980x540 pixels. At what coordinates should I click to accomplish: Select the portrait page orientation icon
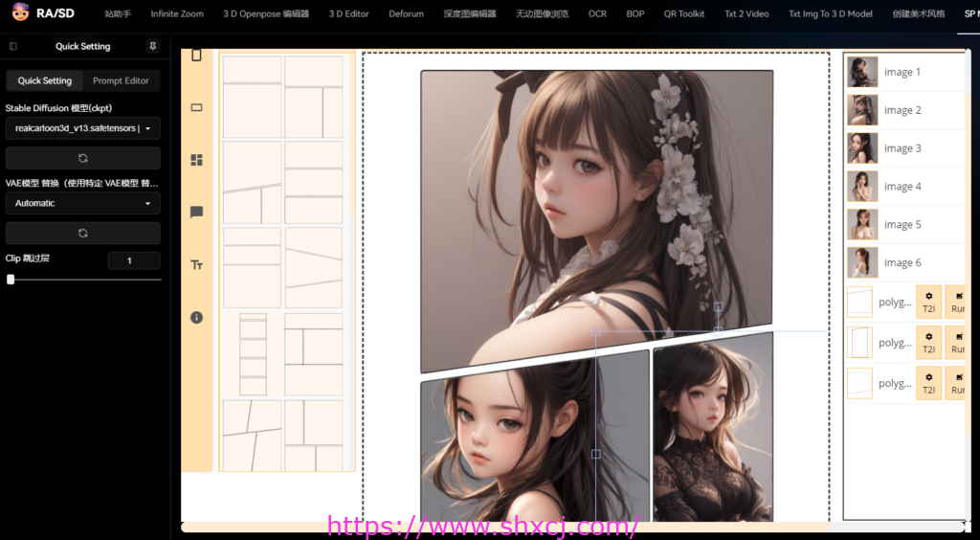(196, 55)
